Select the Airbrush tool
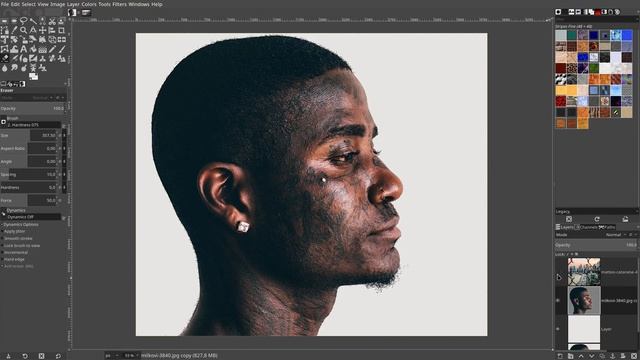 tap(14, 58)
